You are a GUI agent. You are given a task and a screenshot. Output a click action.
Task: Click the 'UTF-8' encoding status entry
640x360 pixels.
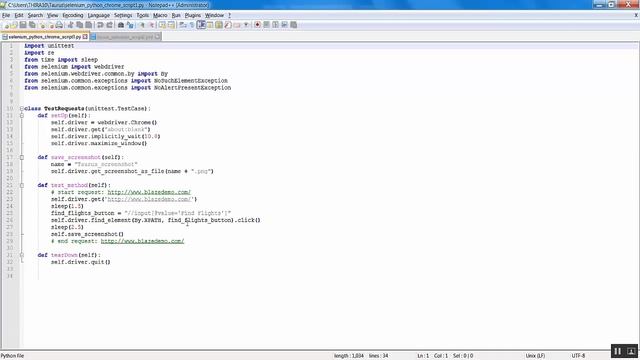[578, 356]
